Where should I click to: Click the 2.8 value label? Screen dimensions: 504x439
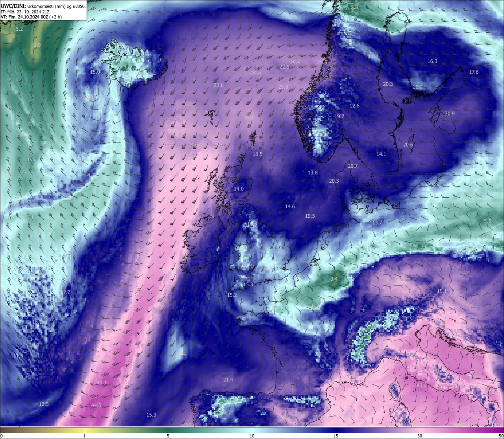[x=354, y=7]
